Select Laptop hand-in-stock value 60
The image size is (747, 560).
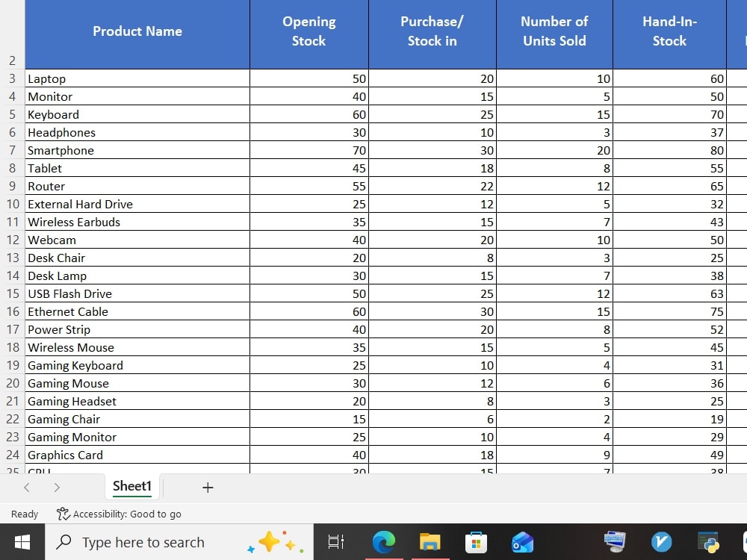(669, 78)
